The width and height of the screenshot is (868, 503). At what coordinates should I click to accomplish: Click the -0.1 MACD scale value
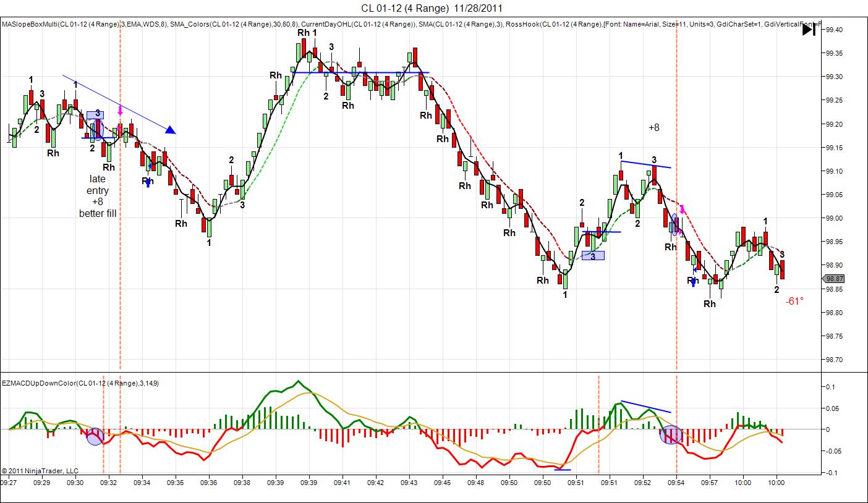click(x=831, y=473)
